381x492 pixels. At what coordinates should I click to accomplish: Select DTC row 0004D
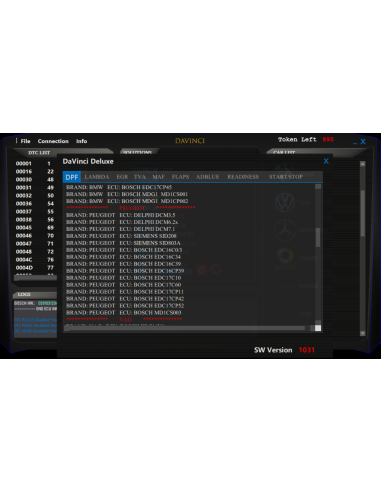35,268
